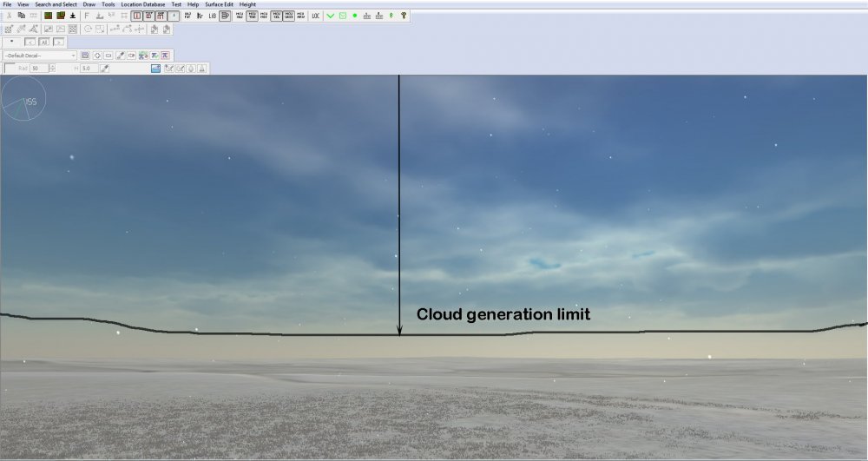Toggle the first red framed view button
Viewport: 868px width, 461px height.
point(137,16)
